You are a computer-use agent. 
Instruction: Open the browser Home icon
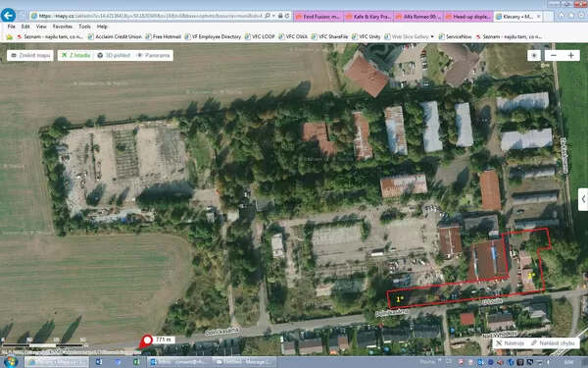(561, 16)
